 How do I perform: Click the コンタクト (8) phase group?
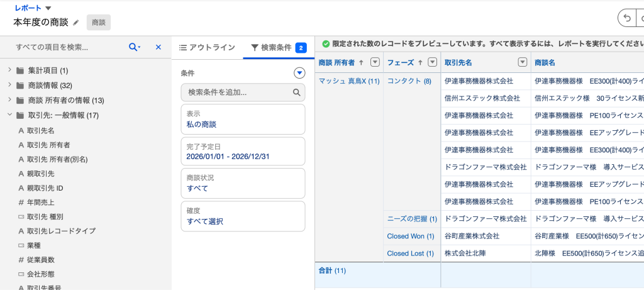click(x=409, y=81)
